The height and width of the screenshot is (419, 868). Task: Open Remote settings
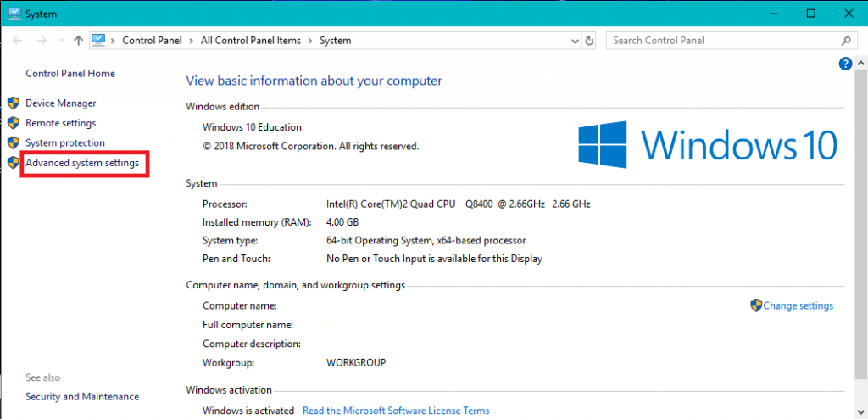[x=61, y=123]
